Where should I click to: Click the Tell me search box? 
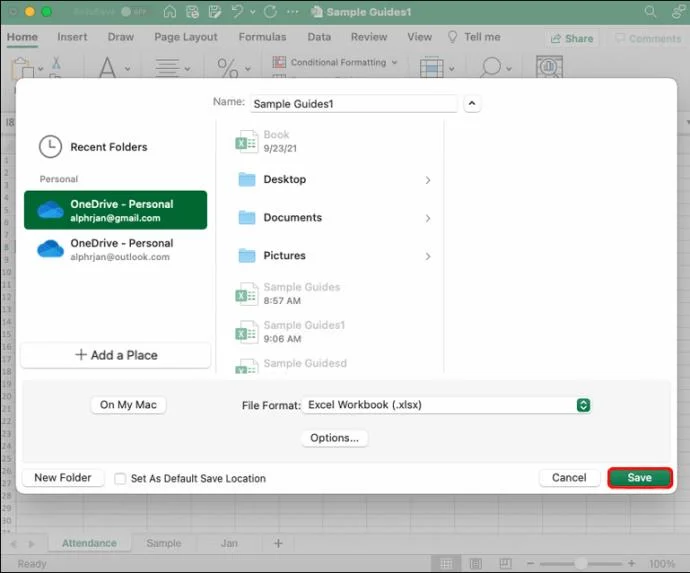474,37
